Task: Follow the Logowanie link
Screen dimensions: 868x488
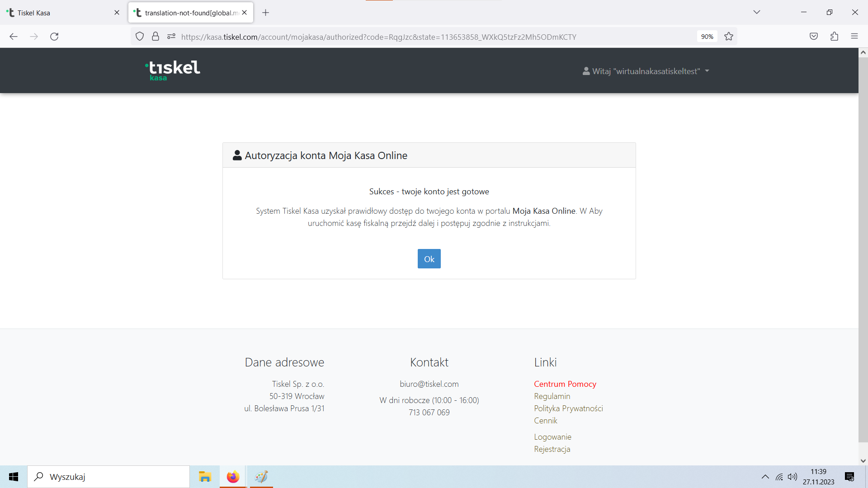Action: (x=552, y=437)
